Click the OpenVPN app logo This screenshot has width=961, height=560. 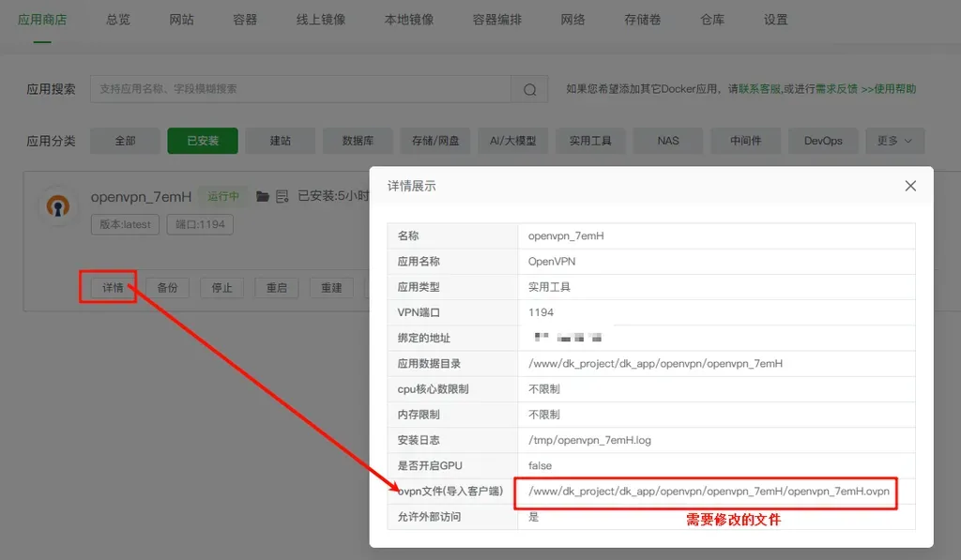click(x=59, y=206)
